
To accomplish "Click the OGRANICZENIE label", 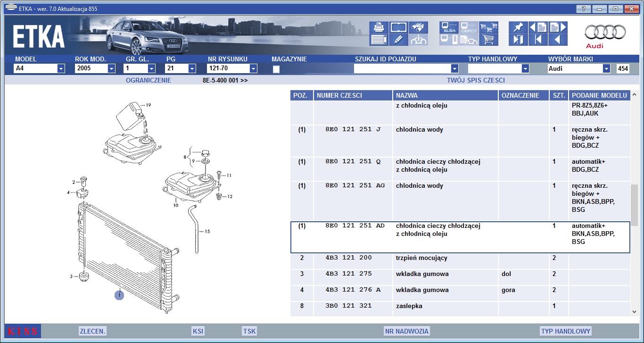I will click(149, 80).
